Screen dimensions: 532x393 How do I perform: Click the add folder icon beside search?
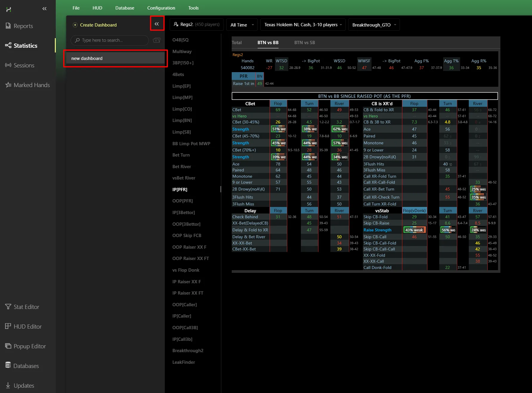click(157, 40)
